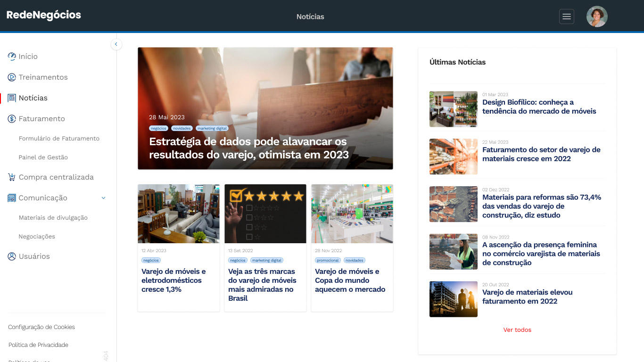Click the Início dashboard icon in sidebar

pos(12,57)
